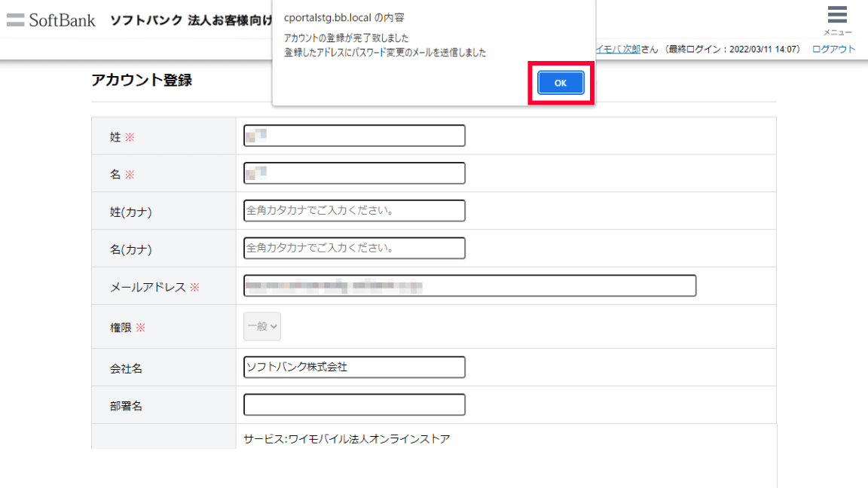This screenshot has height=488, width=868.
Task: Click the 権限 row label
Action: [121, 328]
